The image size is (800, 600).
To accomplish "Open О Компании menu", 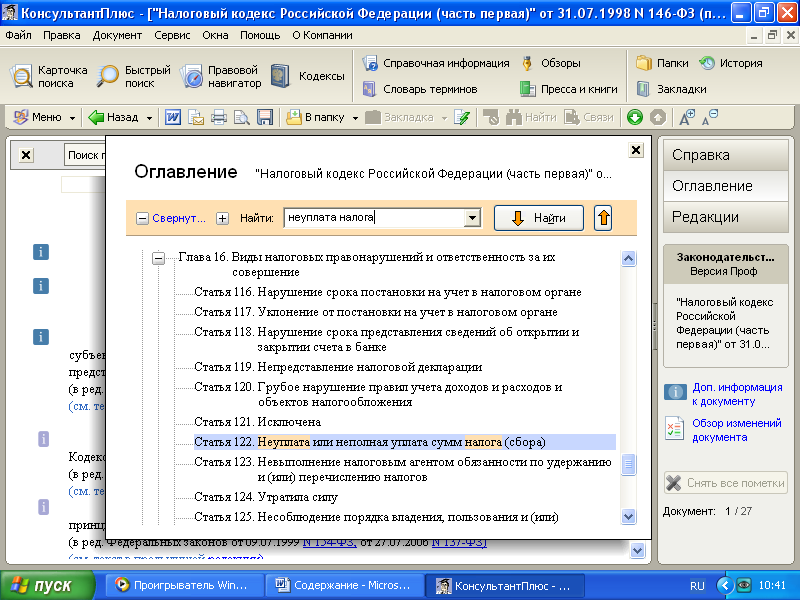I will (322, 35).
